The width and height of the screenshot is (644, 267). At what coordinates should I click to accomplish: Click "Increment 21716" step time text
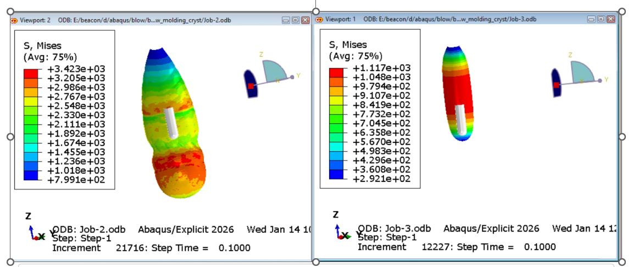151,248
